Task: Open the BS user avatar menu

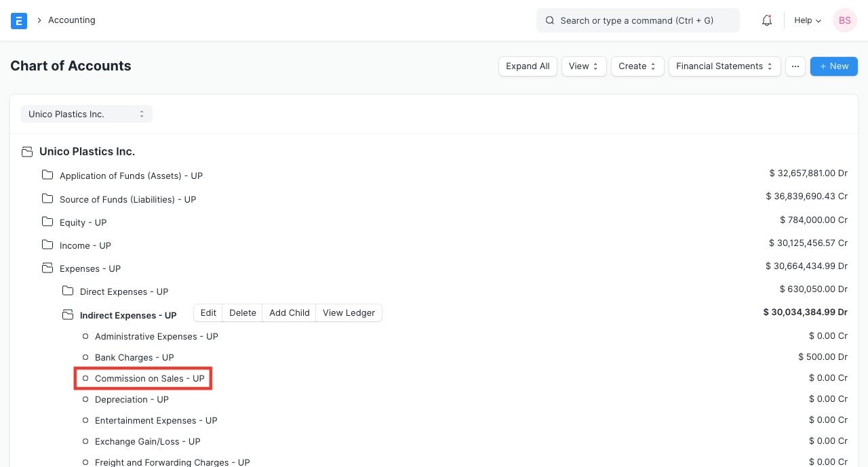Action: (x=844, y=20)
